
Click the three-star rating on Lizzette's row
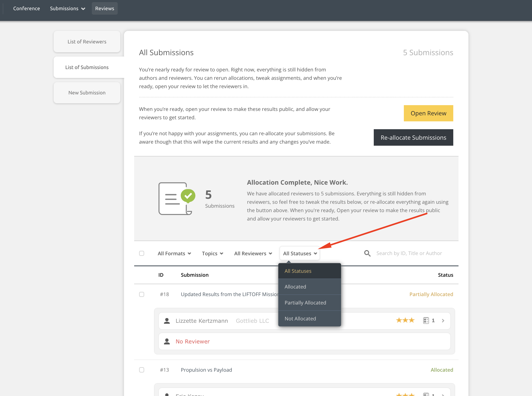click(x=405, y=320)
